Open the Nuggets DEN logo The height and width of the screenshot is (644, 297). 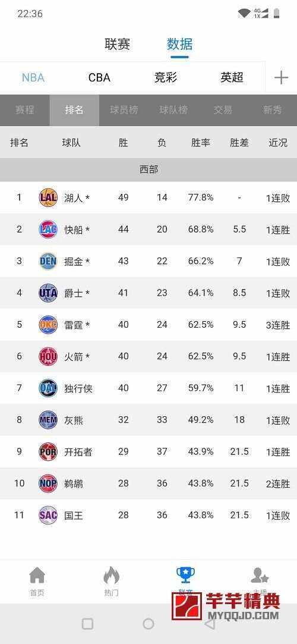click(x=48, y=261)
